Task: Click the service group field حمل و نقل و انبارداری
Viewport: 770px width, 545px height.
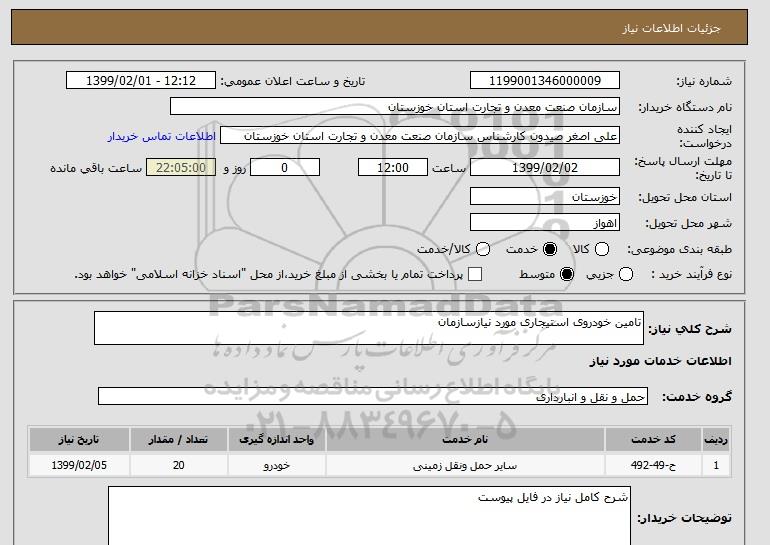Action: click(x=373, y=396)
